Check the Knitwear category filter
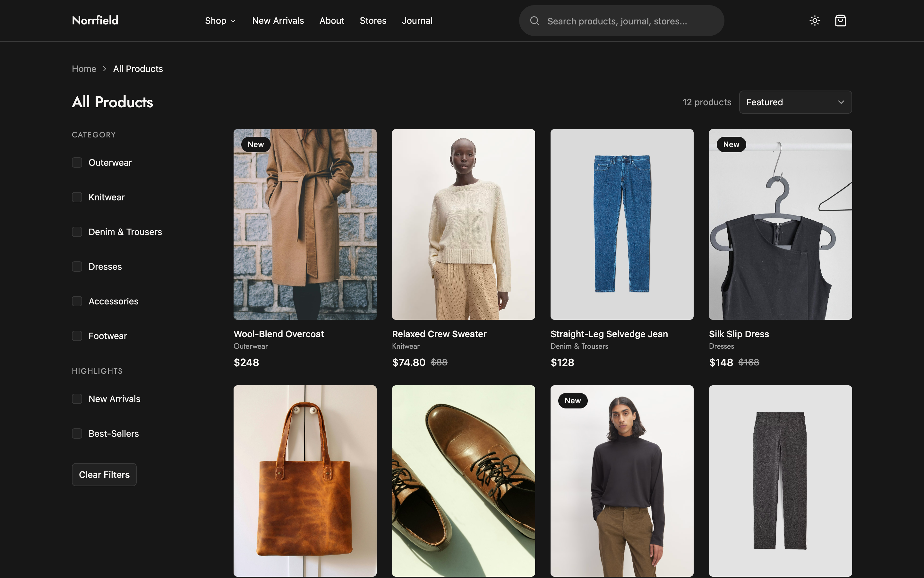Image resolution: width=924 pixels, height=578 pixels. coord(77,197)
